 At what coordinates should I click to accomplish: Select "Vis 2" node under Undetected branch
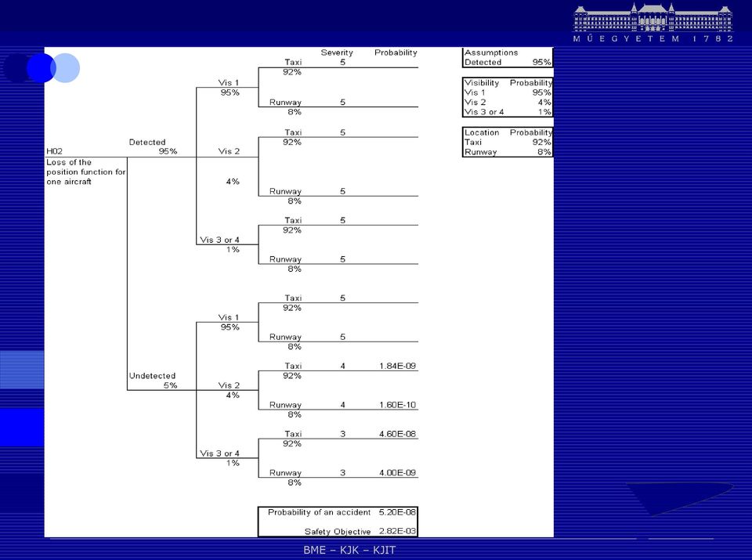click(229, 385)
